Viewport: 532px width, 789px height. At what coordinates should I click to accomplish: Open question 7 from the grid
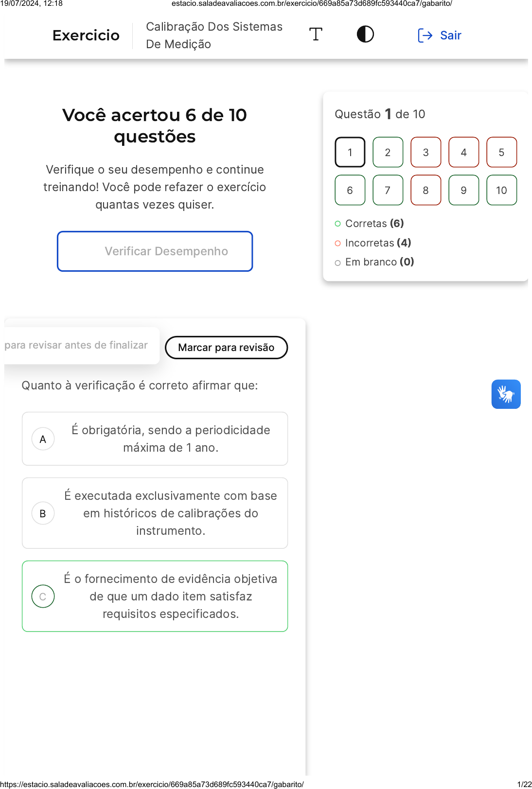tap(388, 191)
